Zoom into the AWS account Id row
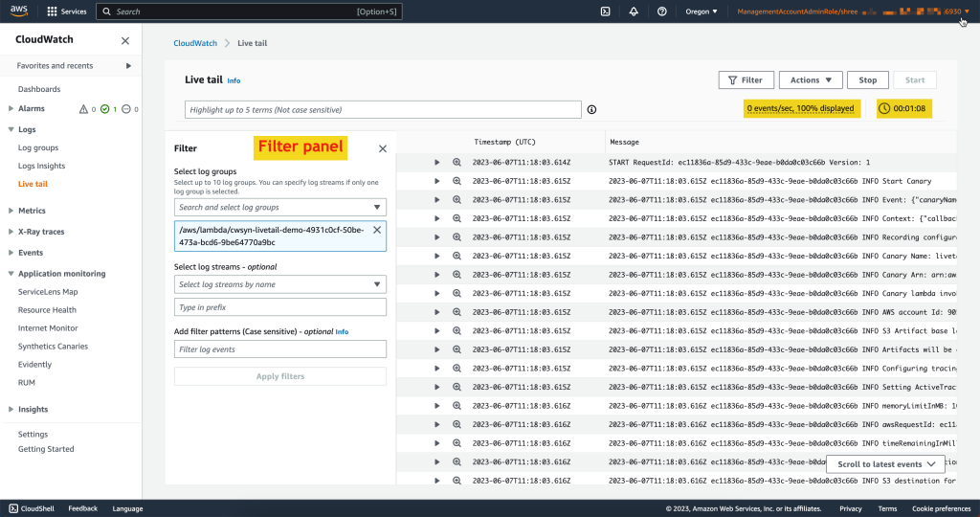This screenshot has height=517, width=980. (x=457, y=312)
